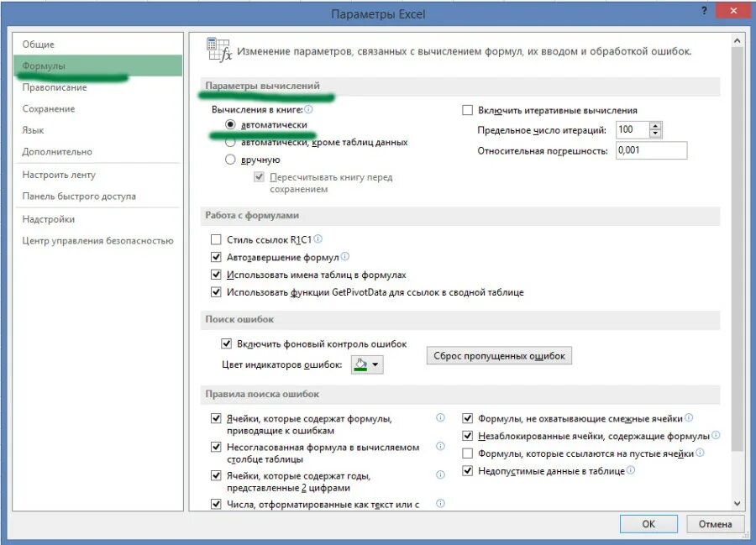Click info icon next to Вычисления в книге
Screen dimensions: 756x545
[308, 109]
